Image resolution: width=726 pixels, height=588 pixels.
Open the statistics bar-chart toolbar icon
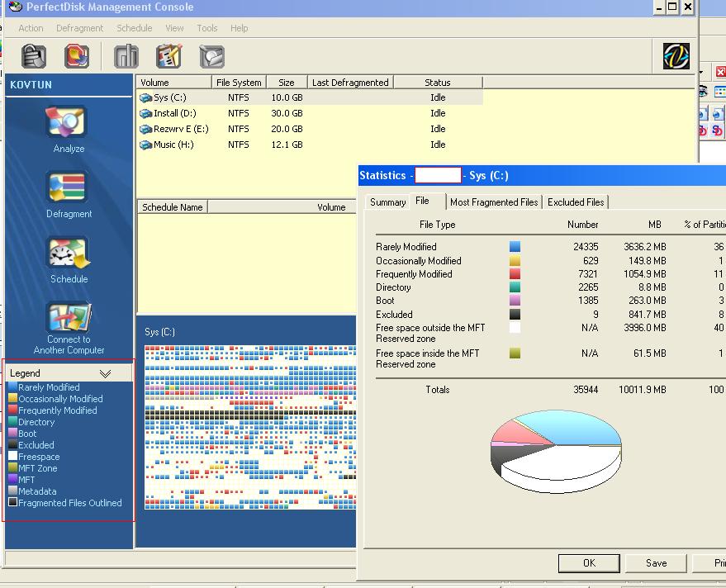[126, 56]
